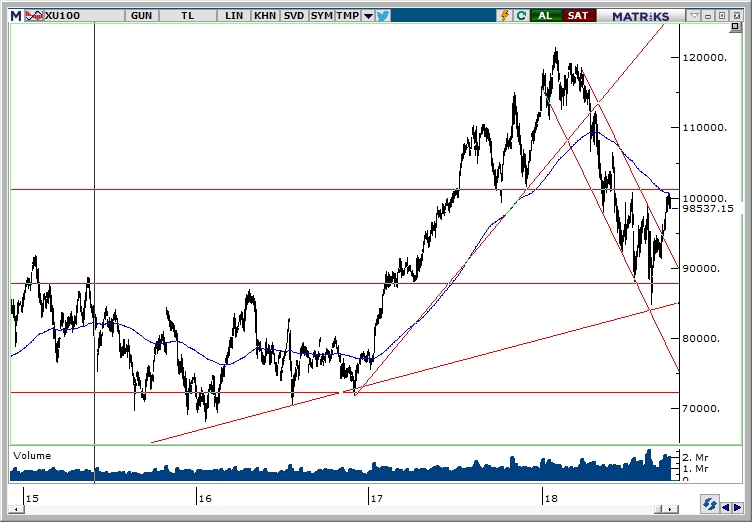Toggle the LIN scale option

point(234,16)
